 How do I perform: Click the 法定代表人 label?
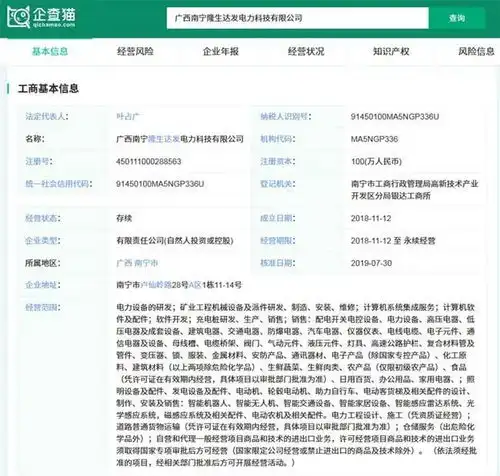pos(47,117)
